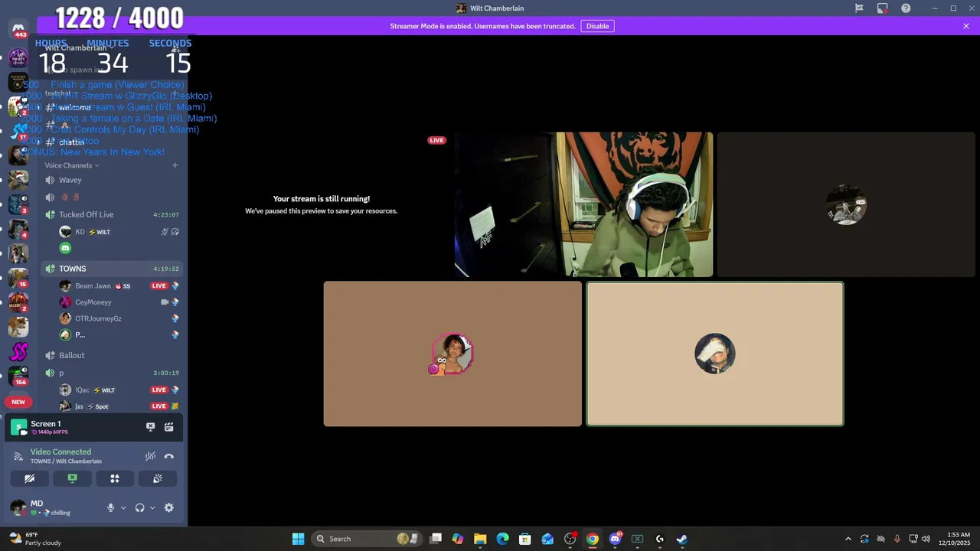The width and height of the screenshot is (980, 551).
Task: Jump to NEW unread mentions pill
Action: (18, 402)
